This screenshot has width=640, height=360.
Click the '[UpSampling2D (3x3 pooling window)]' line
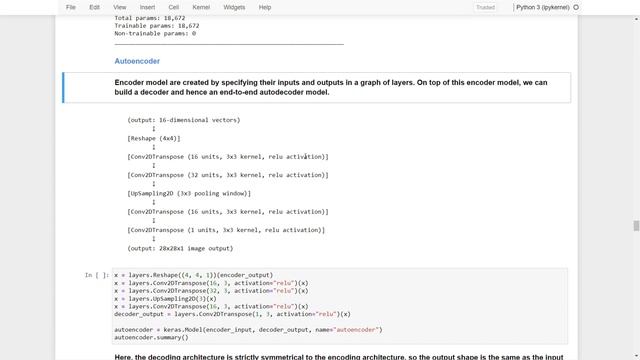[x=189, y=193]
